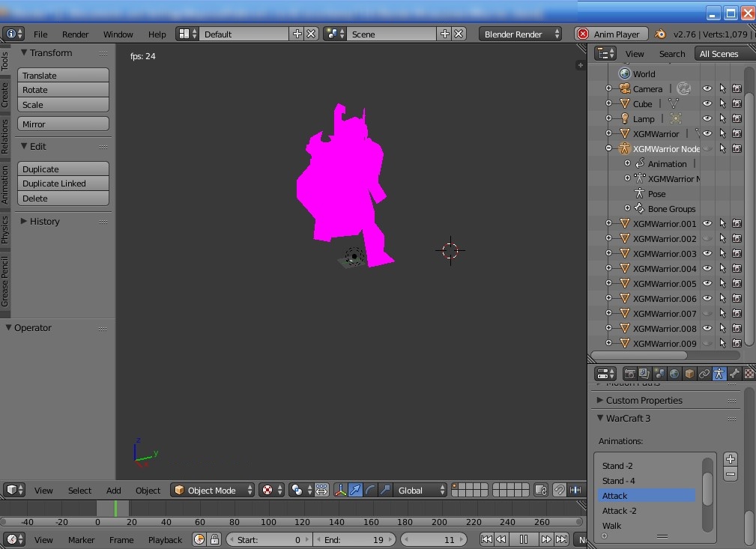This screenshot has width=756, height=549.
Task: Open the World properties tab (globe icon)
Action: click(674, 374)
